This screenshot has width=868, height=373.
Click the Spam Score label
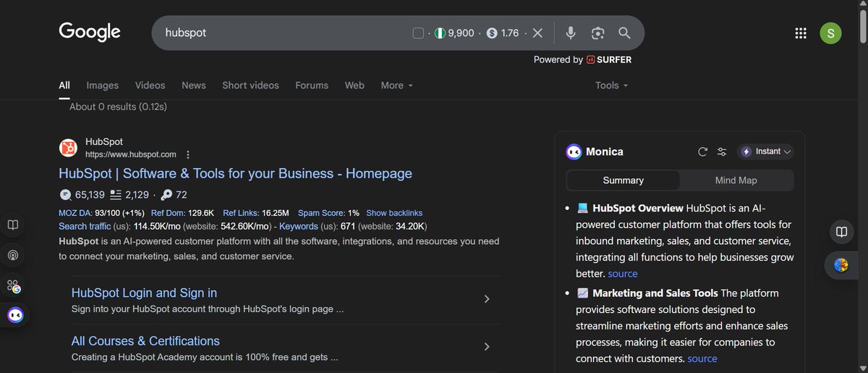point(321,213)
